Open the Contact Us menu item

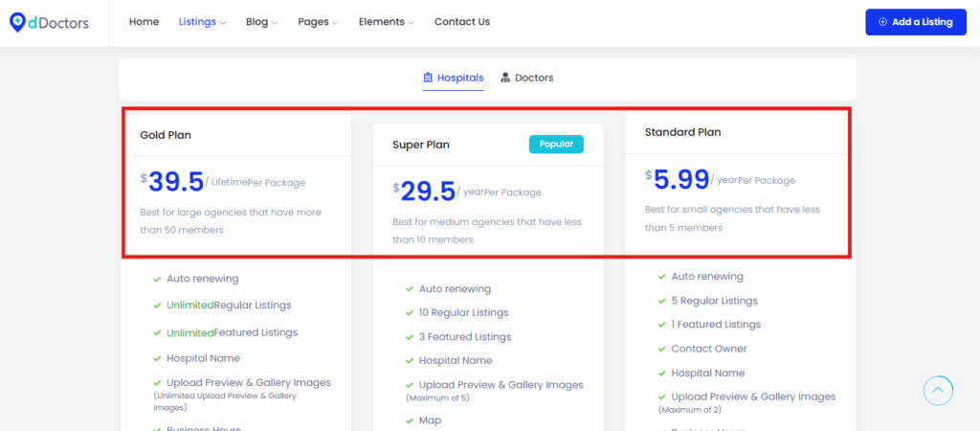coord(462,22)
